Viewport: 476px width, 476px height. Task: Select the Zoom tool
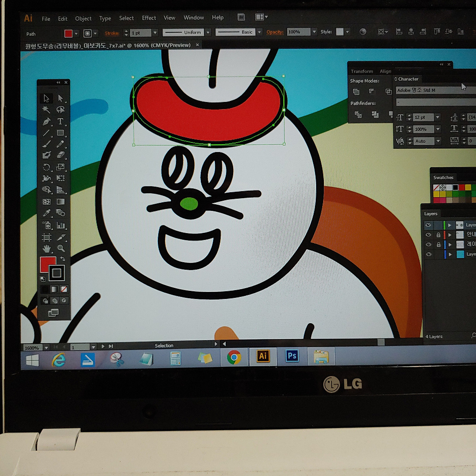(x=61, y=248)
